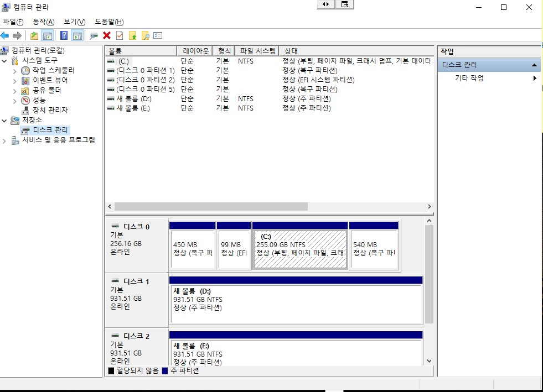Click the up one level folder icon
Viewport: 543px width, 392px height.
click(34, 36)
